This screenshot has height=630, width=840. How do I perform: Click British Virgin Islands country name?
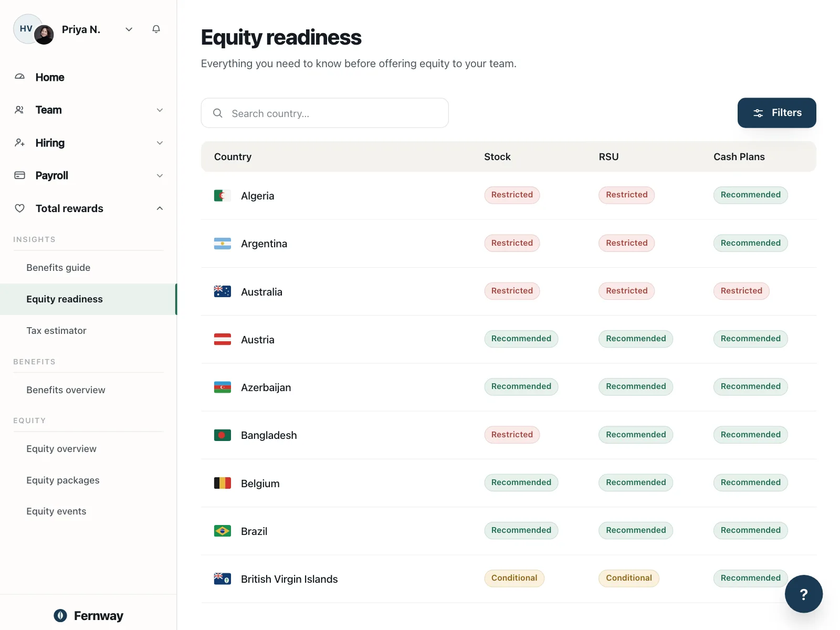click(x=289, y=579)
